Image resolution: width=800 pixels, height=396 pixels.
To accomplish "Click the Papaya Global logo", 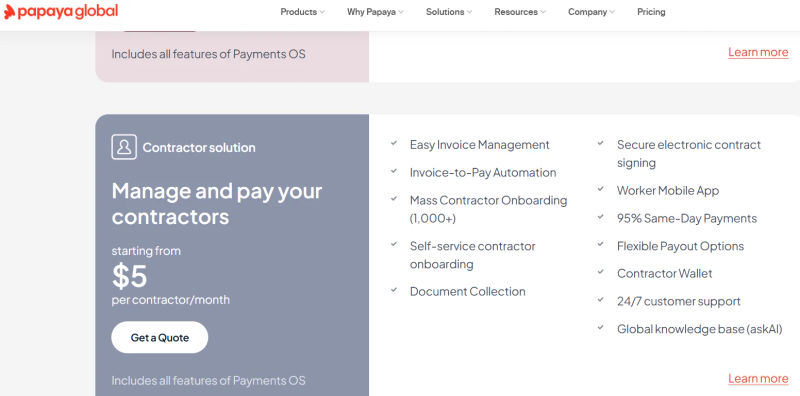I will (61, 11).
